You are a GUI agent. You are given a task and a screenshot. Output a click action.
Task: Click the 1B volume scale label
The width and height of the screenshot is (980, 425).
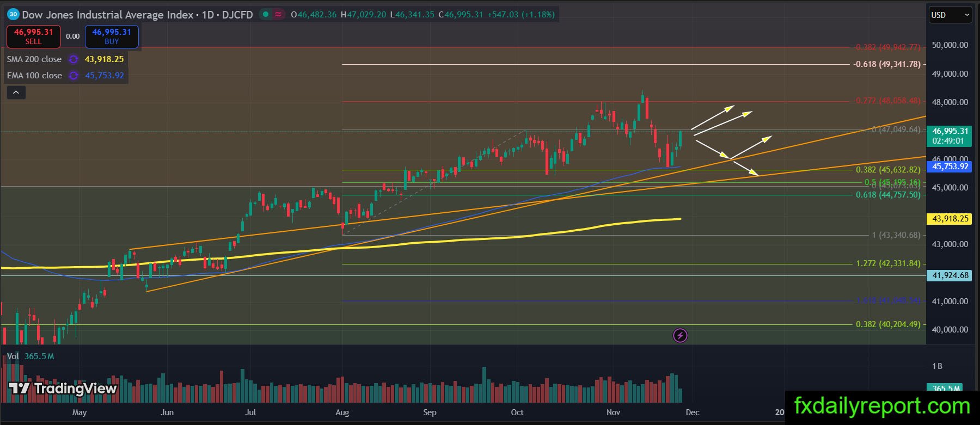click(937, 366)
